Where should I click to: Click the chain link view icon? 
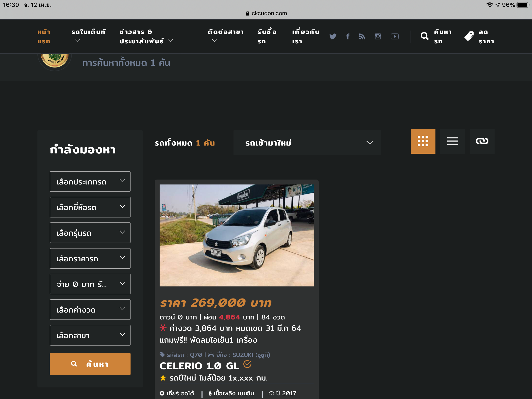482,141
